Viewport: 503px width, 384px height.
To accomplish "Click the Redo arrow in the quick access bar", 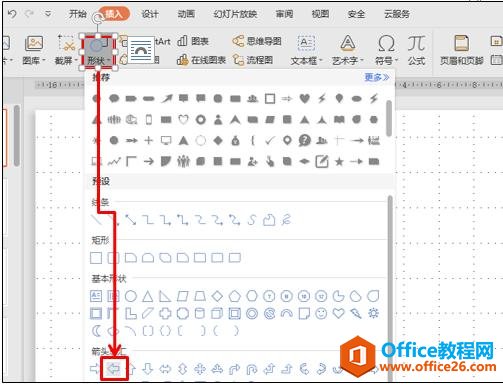I will 29,14.
